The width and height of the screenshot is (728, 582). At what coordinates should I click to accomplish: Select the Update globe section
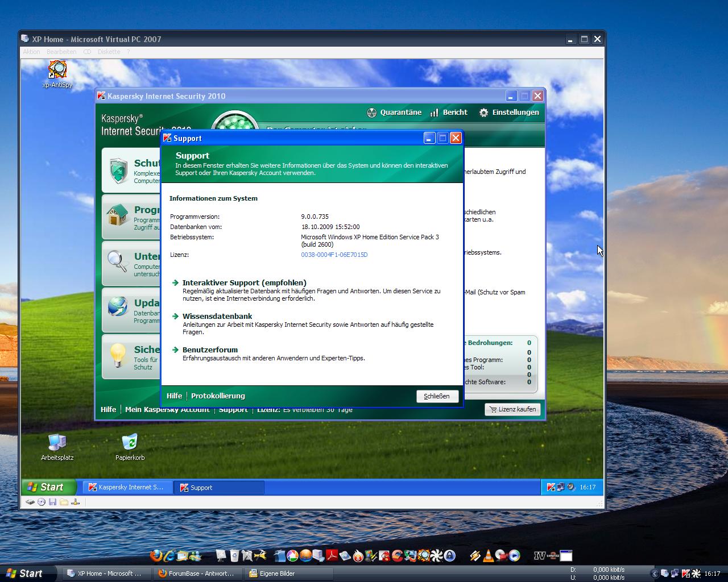(131, 310)
